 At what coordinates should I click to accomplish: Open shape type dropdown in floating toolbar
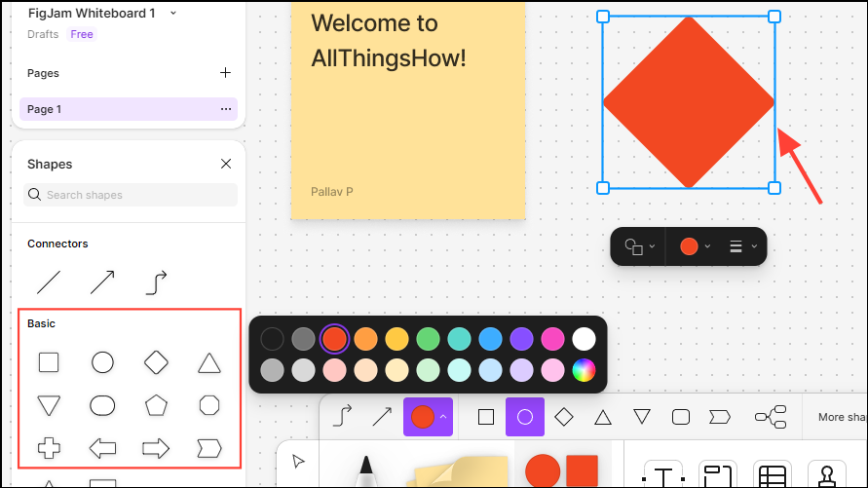coord(639,246)
